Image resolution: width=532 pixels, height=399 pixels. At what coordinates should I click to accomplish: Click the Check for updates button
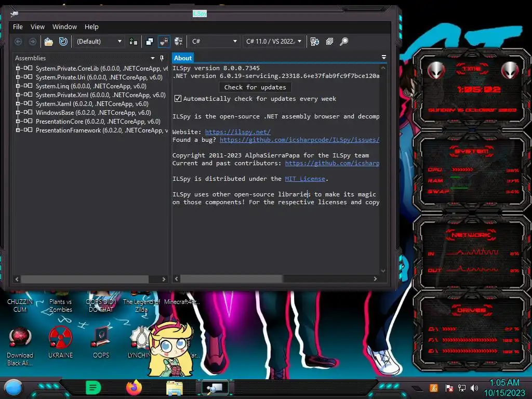[x=255, y=87]
